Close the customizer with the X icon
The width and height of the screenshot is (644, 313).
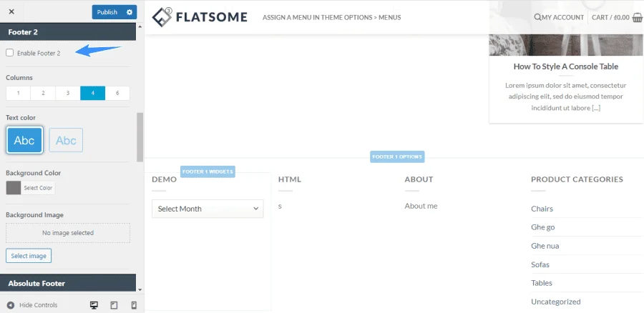coord(11,11)
